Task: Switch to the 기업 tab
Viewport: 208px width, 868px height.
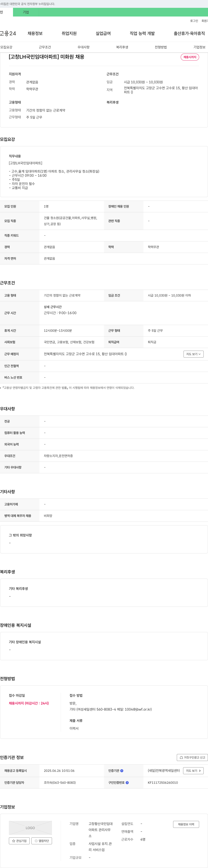Action: [x=26, y=12]
